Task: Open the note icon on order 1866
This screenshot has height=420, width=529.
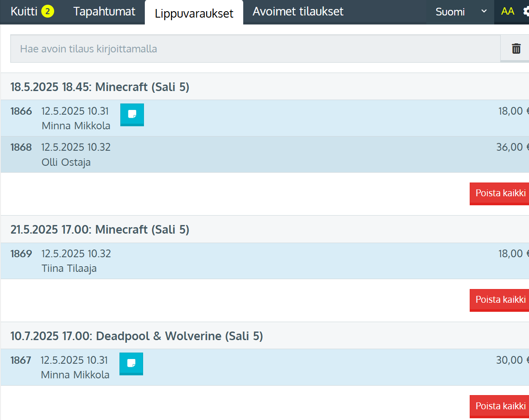Action: click(132, 115)
